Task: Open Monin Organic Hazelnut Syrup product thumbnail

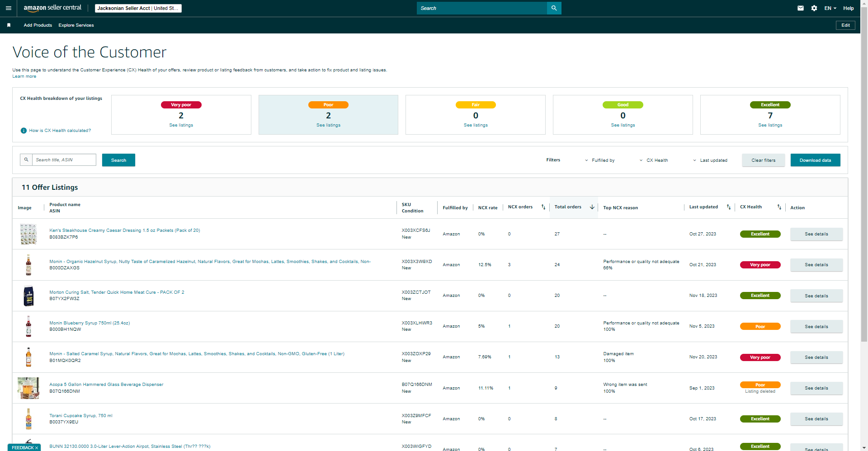Action: tap(28, 265)
